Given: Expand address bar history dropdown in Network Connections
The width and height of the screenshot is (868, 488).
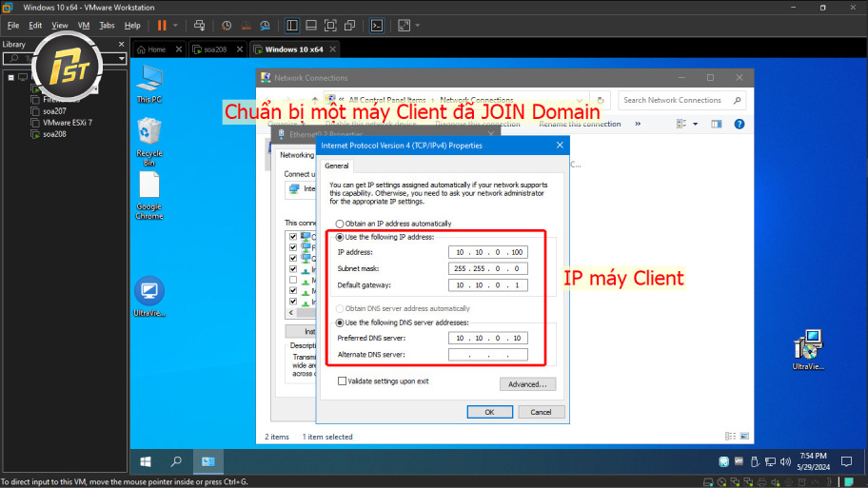Looking at the screenshot, I should point(580,100).
